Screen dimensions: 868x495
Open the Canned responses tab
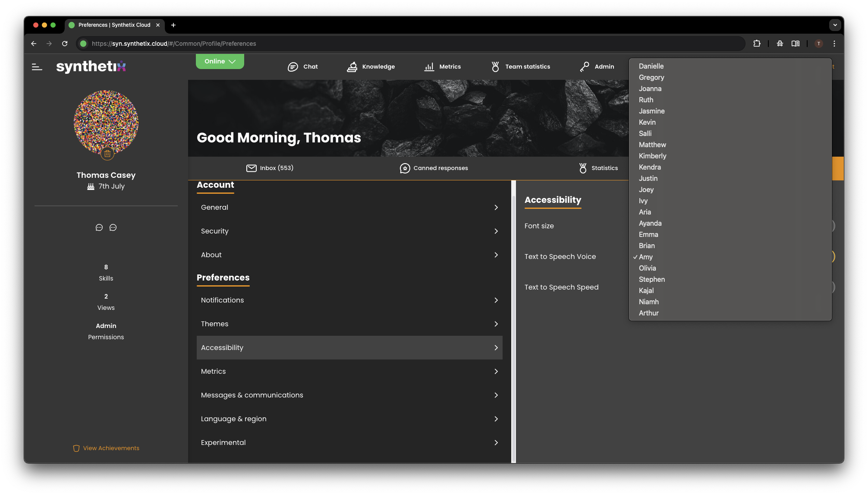point(434,168)
